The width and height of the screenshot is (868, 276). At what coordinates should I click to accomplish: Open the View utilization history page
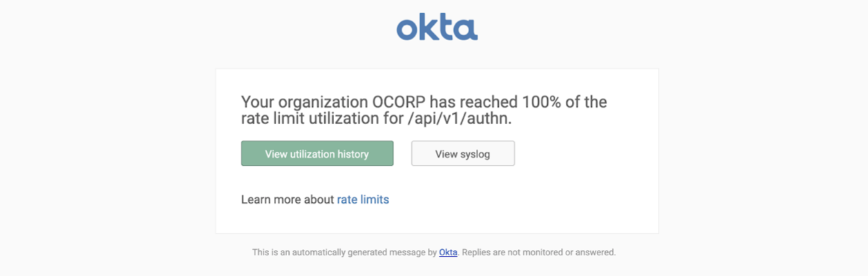click(317, 154)
